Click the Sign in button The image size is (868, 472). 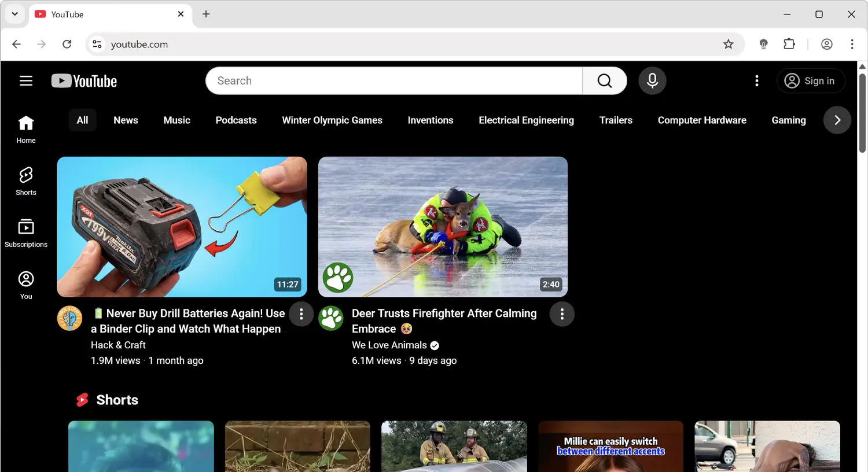(x=810, y=80)
